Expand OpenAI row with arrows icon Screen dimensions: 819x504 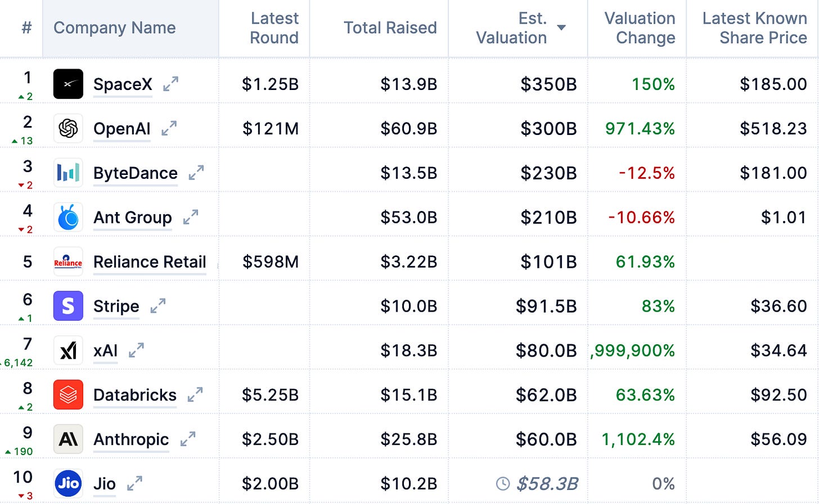tap(169, 129)
